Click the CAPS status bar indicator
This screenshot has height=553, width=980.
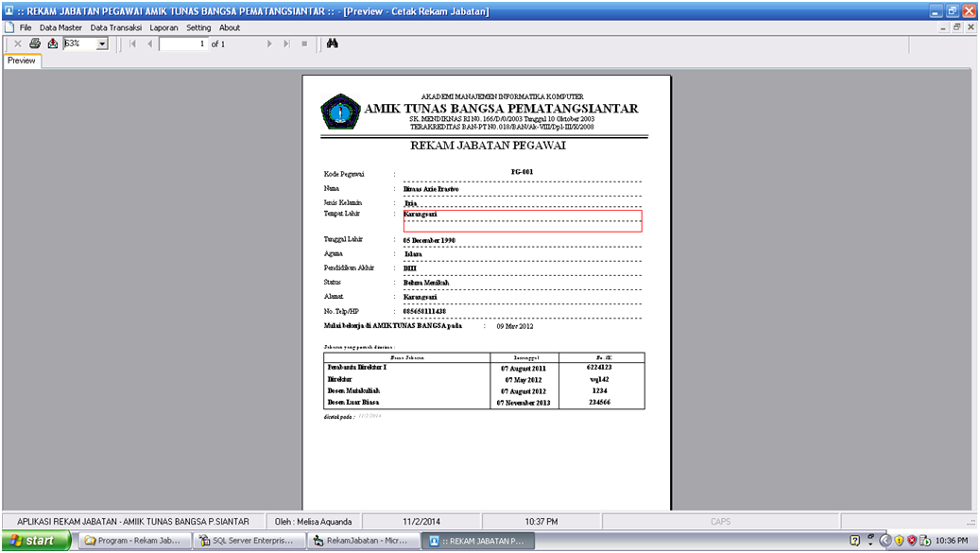[720, 521]
